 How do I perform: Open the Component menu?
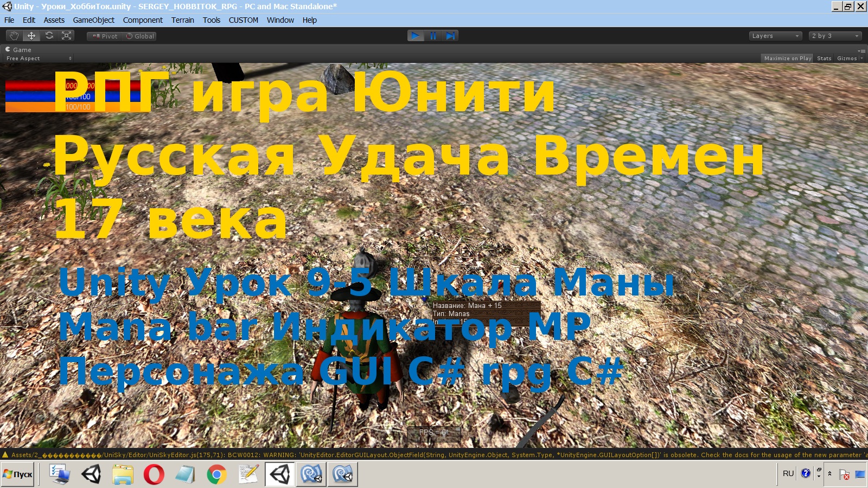[x=143, y=20]
